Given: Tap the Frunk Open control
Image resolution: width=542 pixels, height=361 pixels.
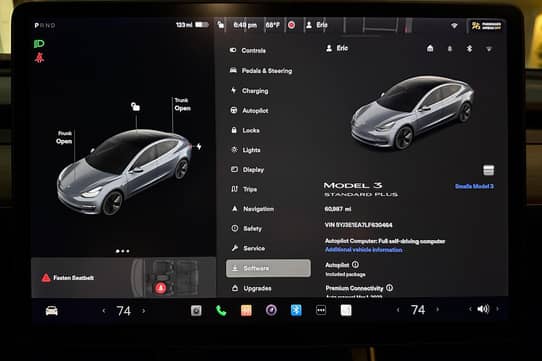Looking at the screenshot, I should tap(64, 137).
